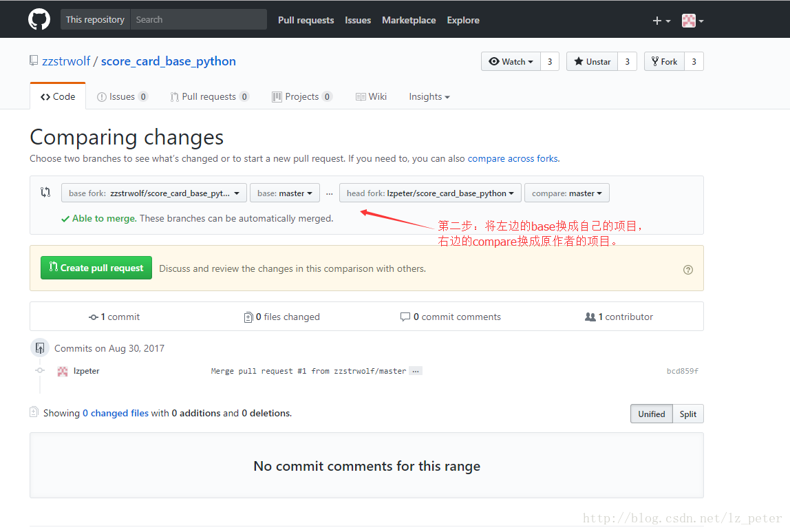Open the compare: master branch dropdown
790x532 pixels.
tap(567, 193)
